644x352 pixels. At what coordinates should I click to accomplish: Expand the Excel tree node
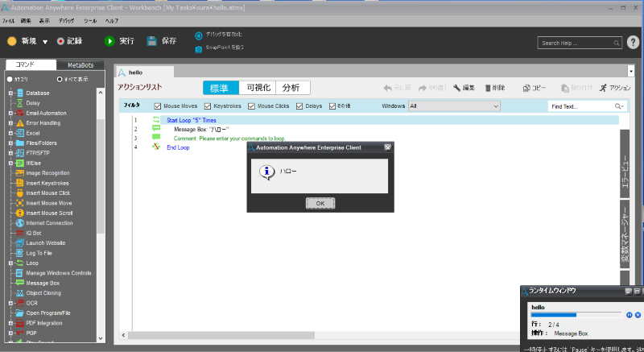[10, 133]
